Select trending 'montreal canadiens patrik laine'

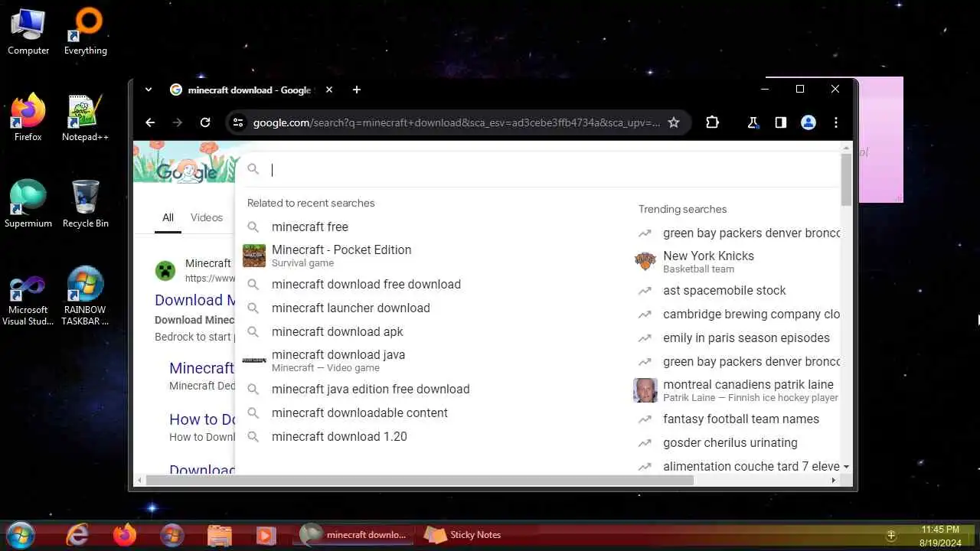(737, 390)
